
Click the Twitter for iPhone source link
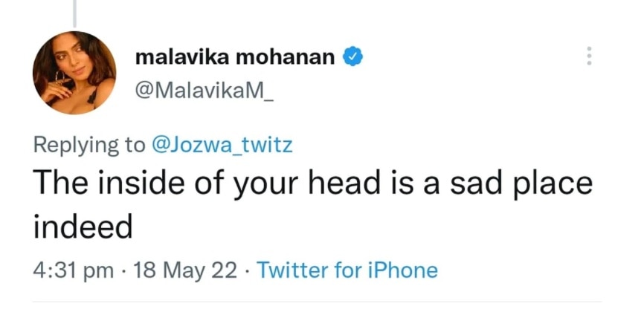(347, 270)
